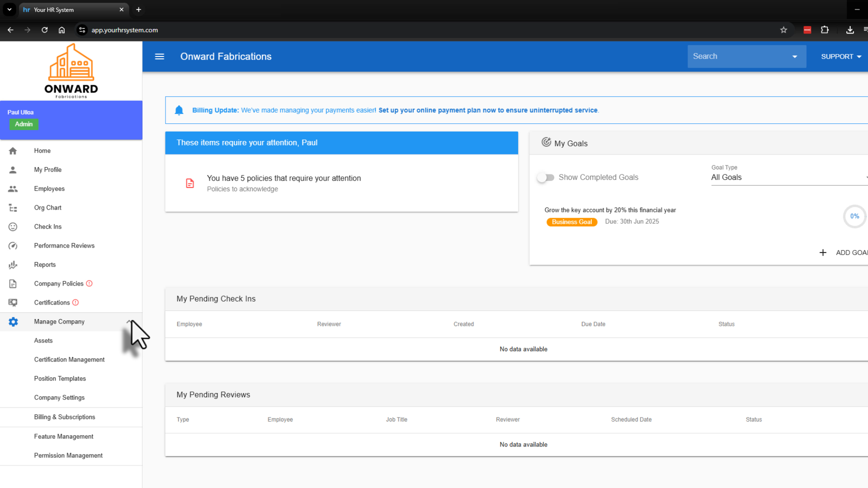Toggle Show Completed Goals switch
This screenshot has height=488, width=868.
(546, 178)
